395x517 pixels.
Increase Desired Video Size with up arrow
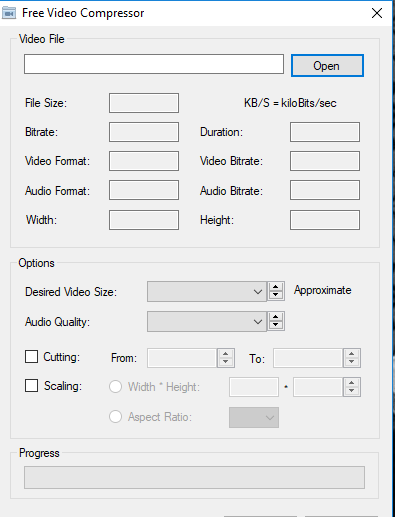276,287
